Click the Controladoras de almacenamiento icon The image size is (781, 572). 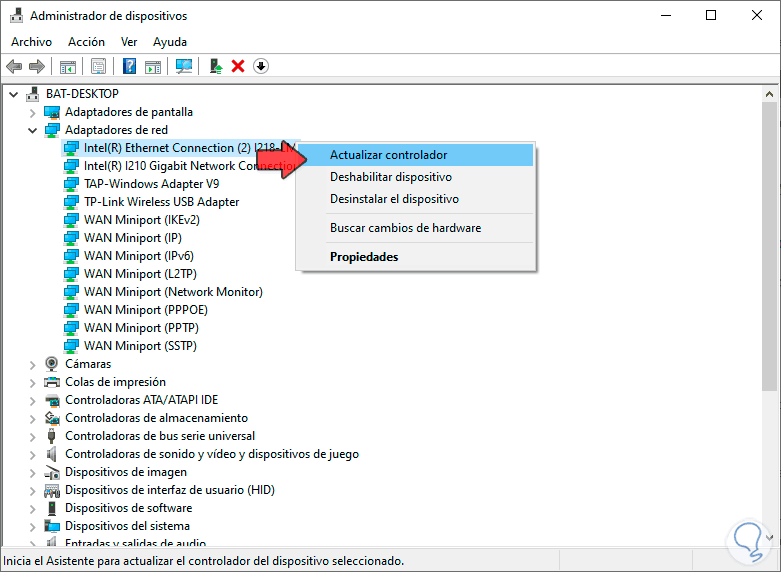pyautogui.click(x=52, y=418)
